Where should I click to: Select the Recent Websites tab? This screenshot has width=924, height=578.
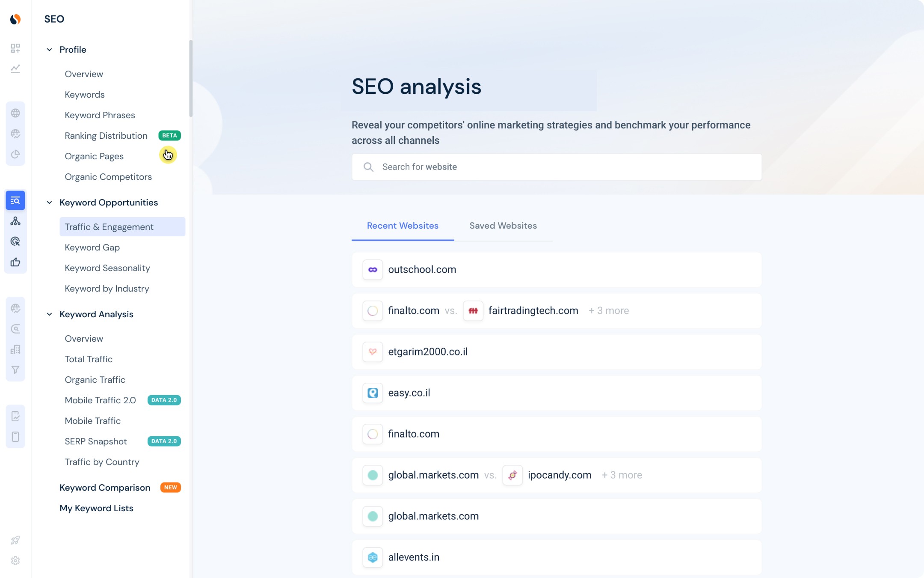coord(403,226)
